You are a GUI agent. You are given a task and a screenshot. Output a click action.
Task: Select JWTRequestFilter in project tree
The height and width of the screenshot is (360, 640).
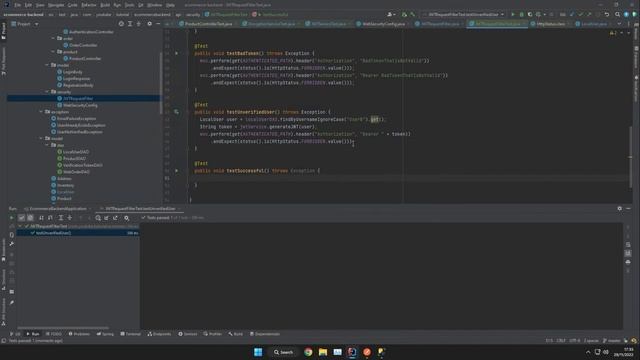click(78, 98)
